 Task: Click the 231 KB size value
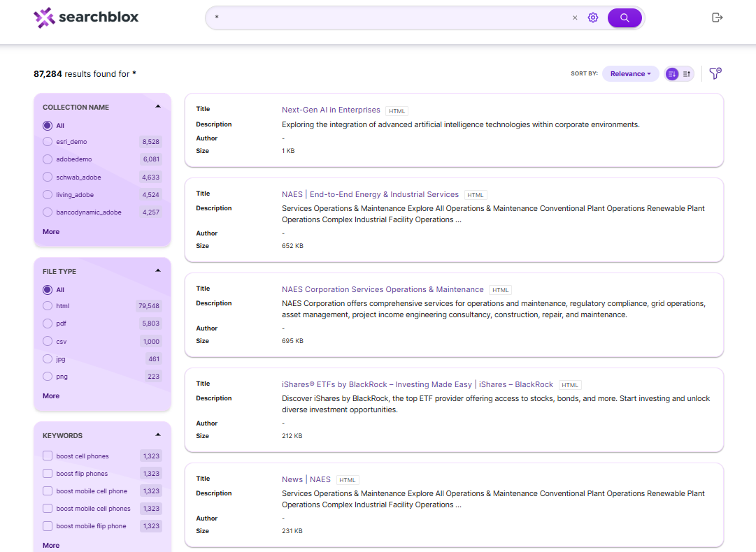pos(292,531)
